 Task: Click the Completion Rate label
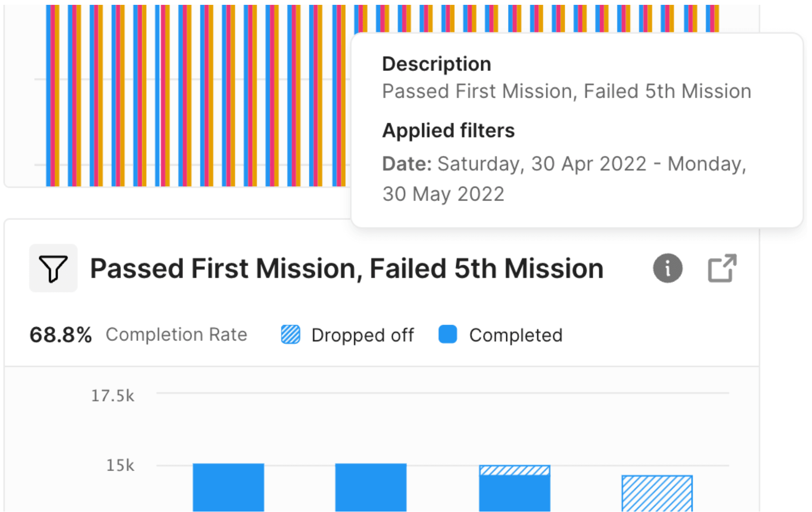[176, 335]
